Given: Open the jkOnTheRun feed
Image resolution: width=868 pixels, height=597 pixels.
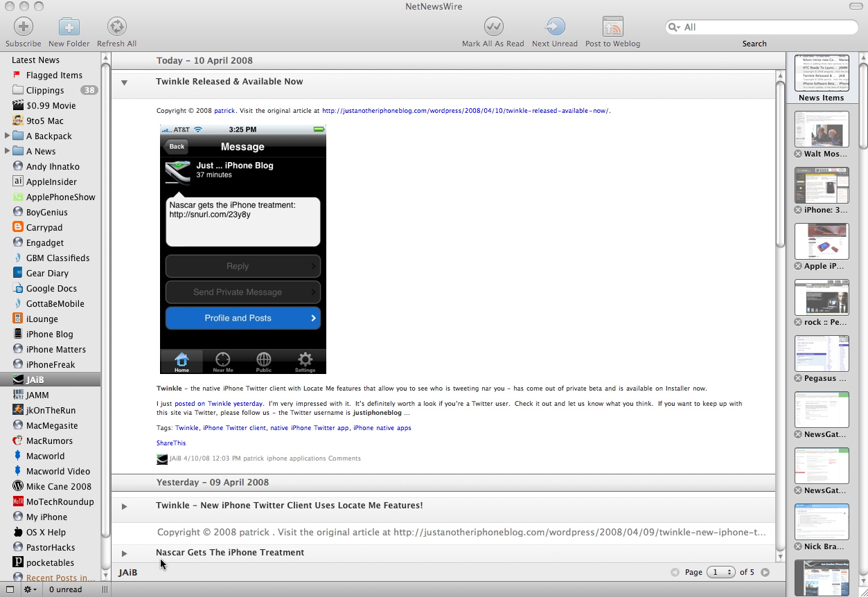Looking at the screenshot, I should point(51,410).
